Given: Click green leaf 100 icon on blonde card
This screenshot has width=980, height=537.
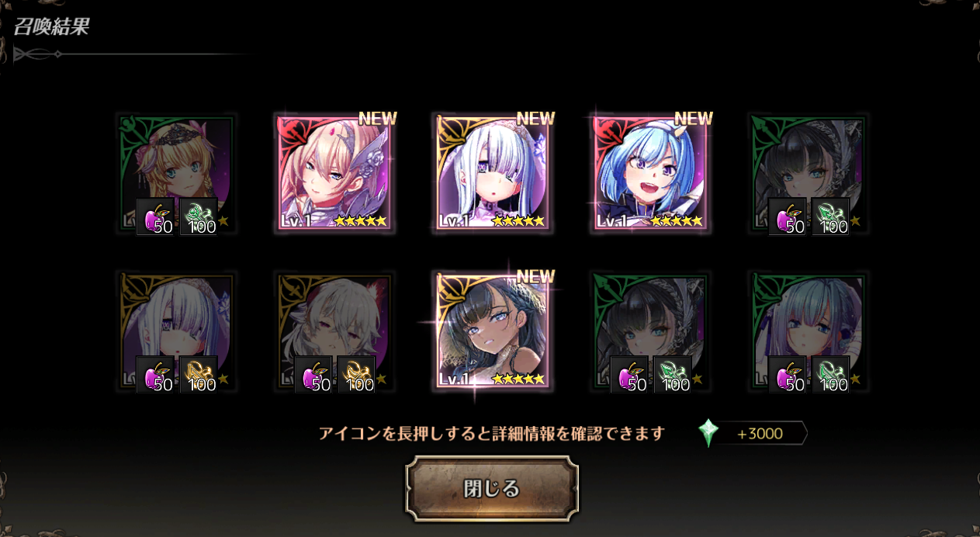Looking at the screenshot, I should pyautogui.click(x=199, y=217).
